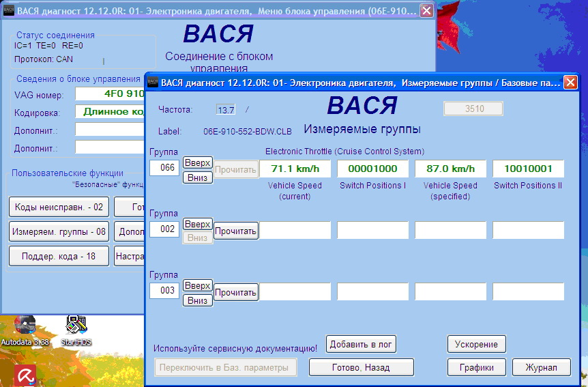Click Вверх for group 002

tap(198, 224)
